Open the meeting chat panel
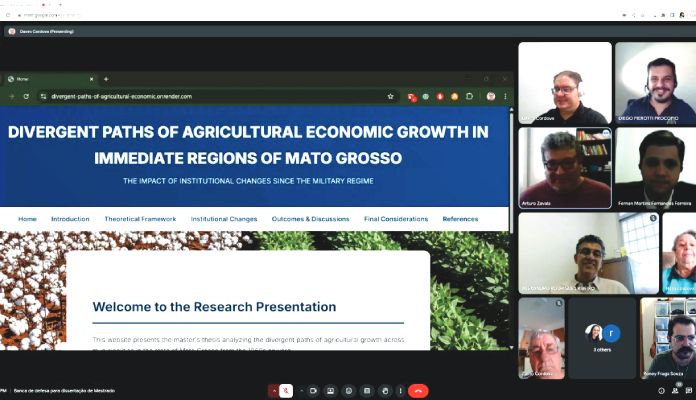Image resolution: width=696 pixels, height=400 pixels. (688, 391)
